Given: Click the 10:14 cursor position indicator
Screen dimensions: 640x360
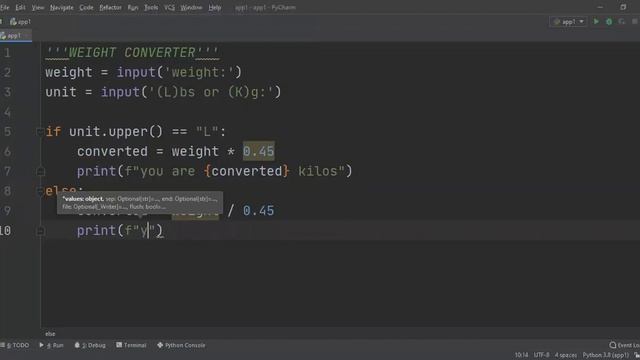Looking at the screenshot, I should click(521, 355).
